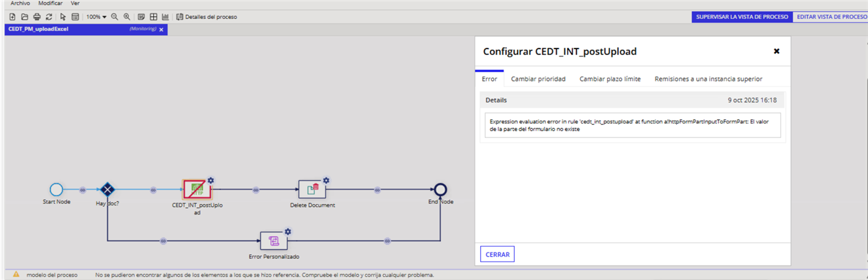Screen dimensions: 868x280
Task: Click the zoom out magnifier
Action: pyautogui.click(x=114, y=17)
